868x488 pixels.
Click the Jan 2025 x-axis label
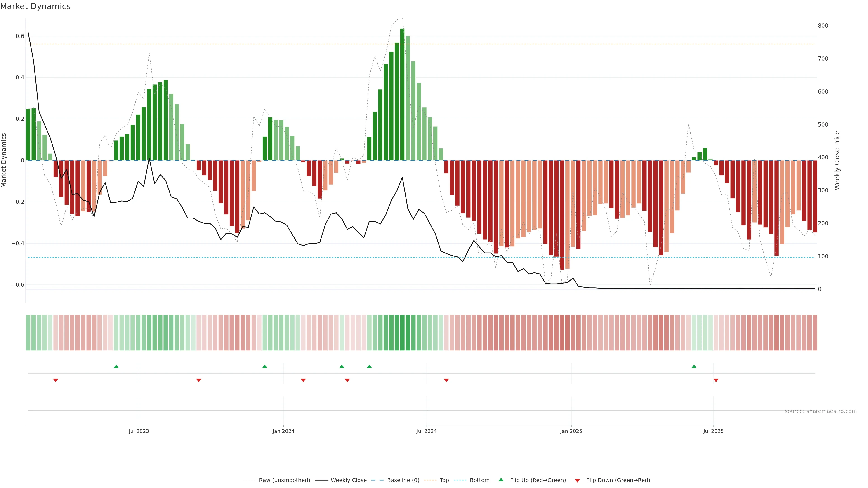571,431
